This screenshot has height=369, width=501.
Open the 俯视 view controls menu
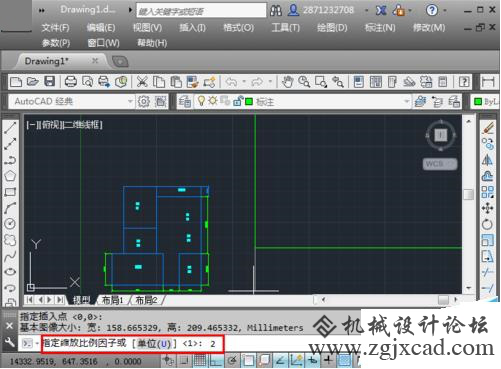point(50,125)
